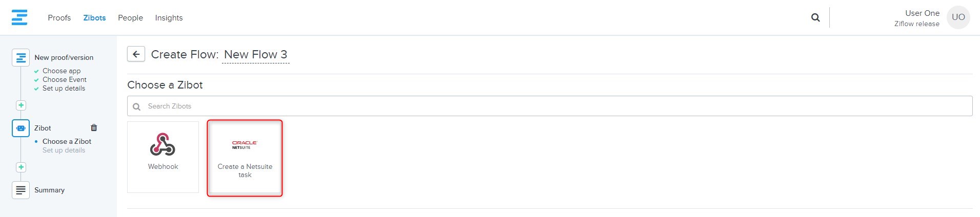Switch to the Insights tab
This screenshot has height=217, width=980.
169,17
